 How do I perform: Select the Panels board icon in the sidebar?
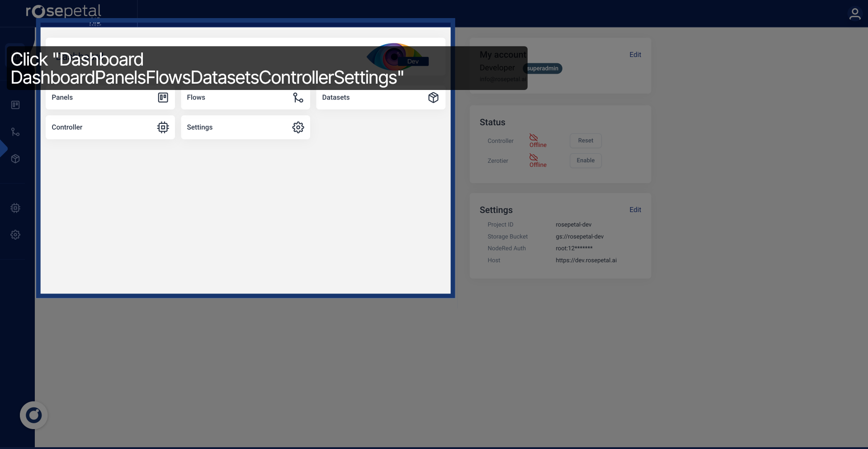coord(15,104)
